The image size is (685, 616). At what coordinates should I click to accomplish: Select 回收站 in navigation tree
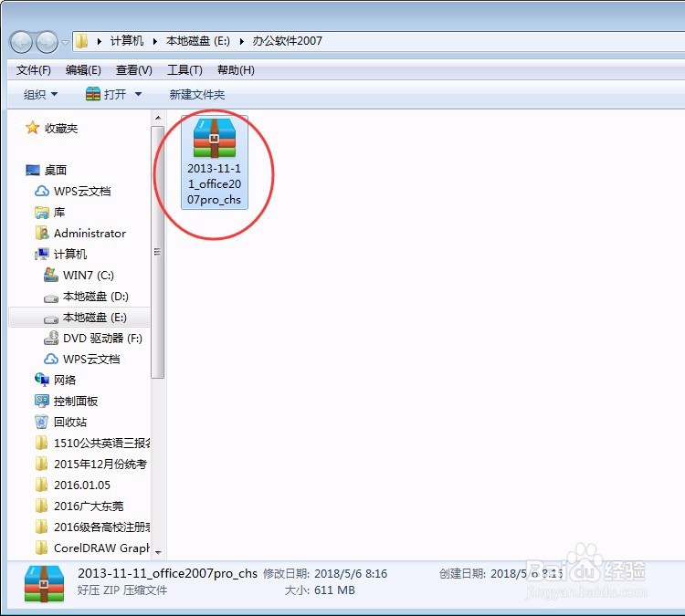coord(70,423)
